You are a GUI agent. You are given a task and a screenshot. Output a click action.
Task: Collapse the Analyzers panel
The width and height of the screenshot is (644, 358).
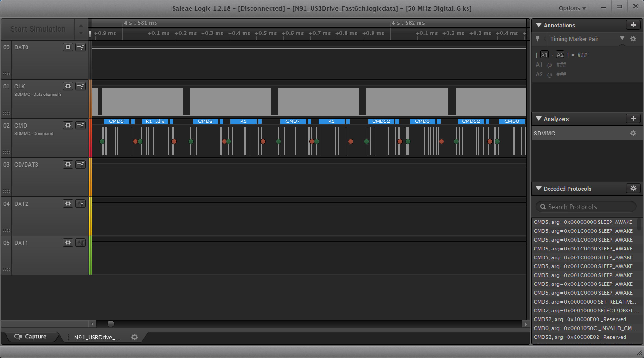point(539,119)
